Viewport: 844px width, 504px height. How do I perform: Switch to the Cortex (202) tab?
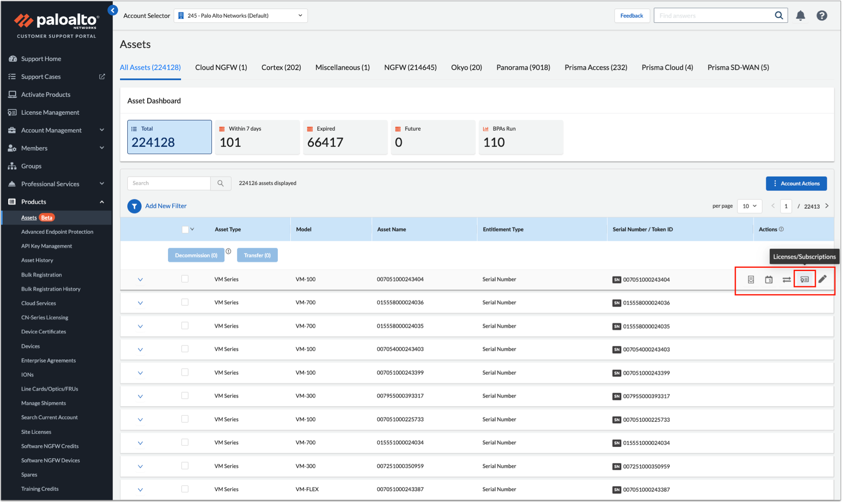(x=282, y=68)
